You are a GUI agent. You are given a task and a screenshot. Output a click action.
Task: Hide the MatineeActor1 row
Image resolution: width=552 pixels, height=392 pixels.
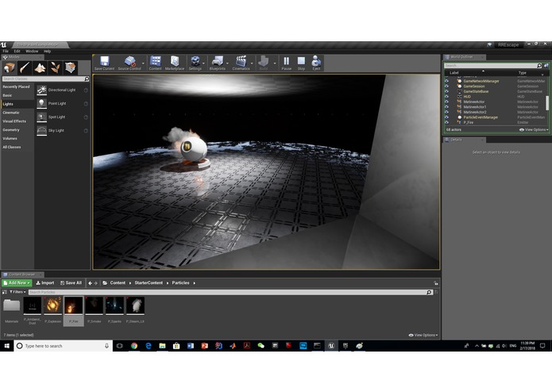click(x=446, y=107)
